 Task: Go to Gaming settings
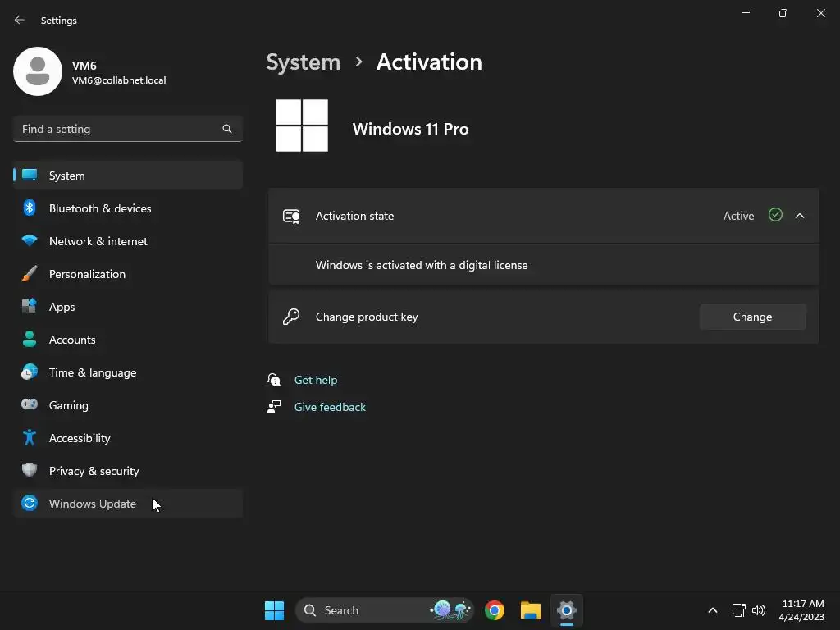coord(128,404)
